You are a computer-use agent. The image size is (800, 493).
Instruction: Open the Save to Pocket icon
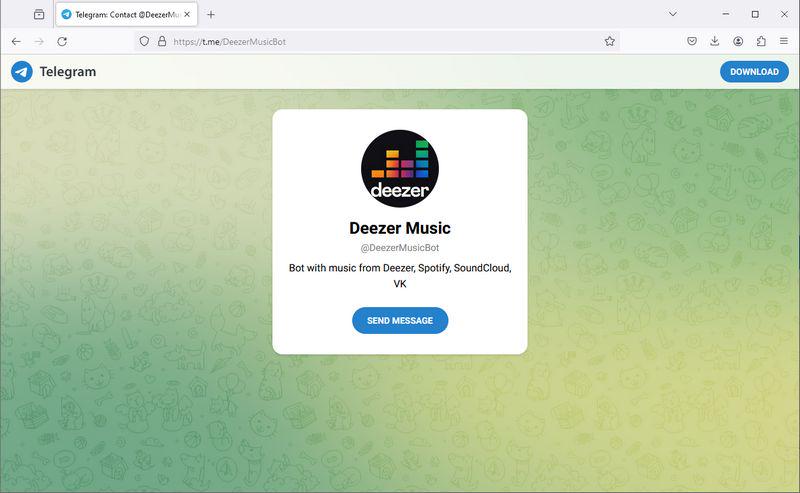click(x=692, y=41)
